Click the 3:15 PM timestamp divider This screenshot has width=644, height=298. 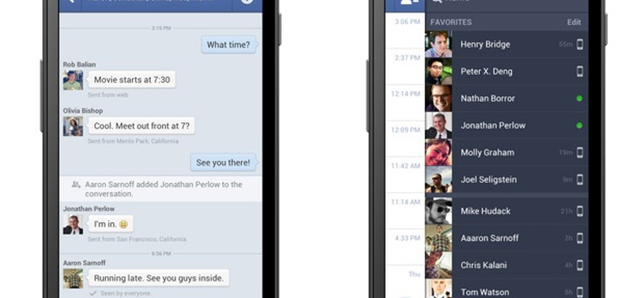pos(161,28)
